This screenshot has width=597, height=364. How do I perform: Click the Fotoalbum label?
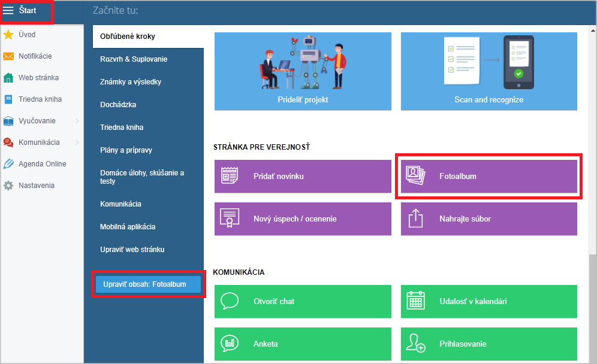click(x=458, y=177)
